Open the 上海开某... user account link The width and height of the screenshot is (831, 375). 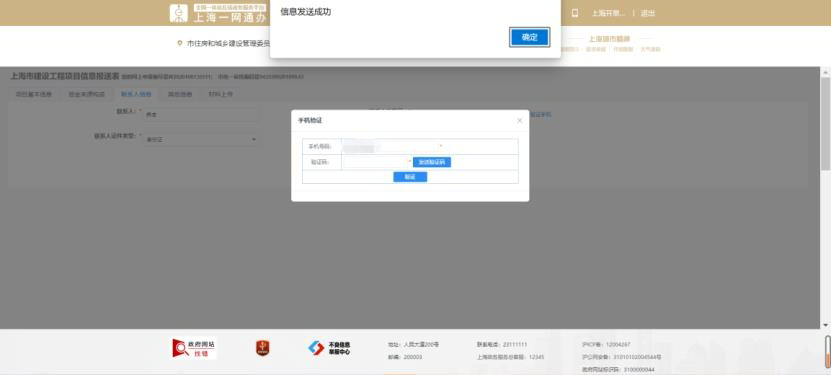click(608, 13)
